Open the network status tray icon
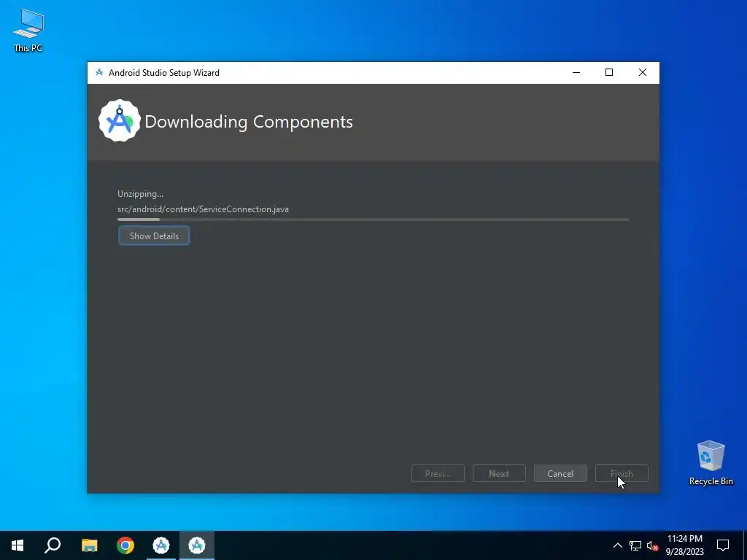The height and width of the screenshot is (560, 747). pyautogui.click(x=635, y=545)
